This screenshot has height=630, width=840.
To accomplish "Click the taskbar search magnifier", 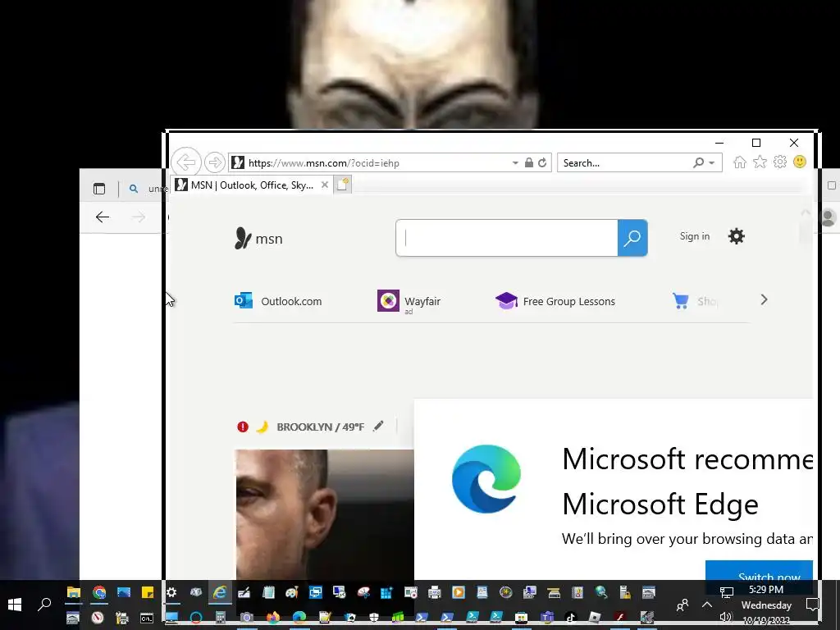I will [x=44, y=605].
